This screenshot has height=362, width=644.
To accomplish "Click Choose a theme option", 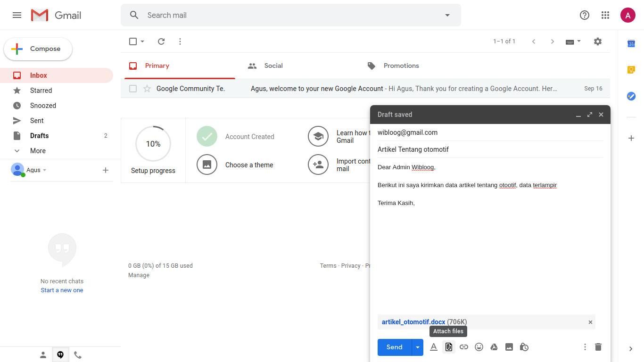I will [x=235, y=165].
